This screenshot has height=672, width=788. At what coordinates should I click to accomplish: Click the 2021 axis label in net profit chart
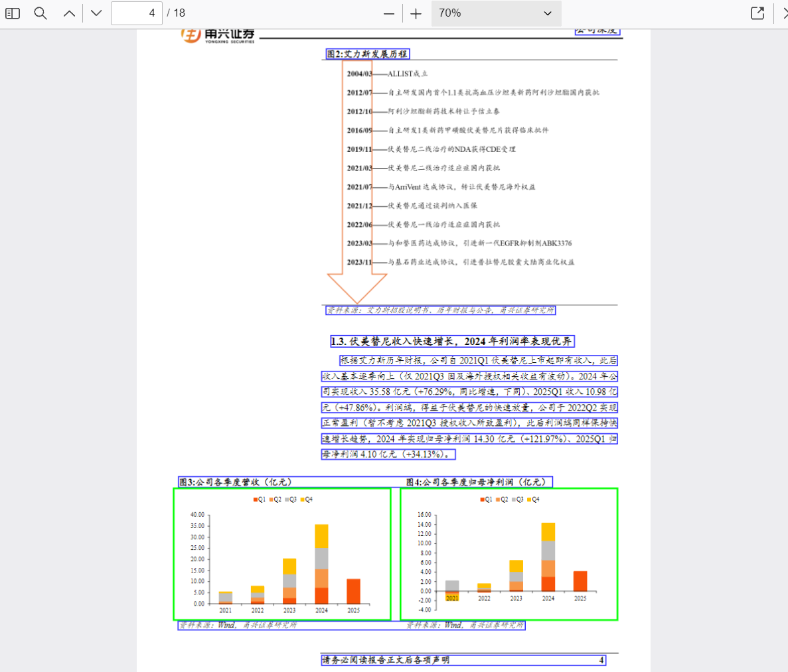tap(452, 598)
